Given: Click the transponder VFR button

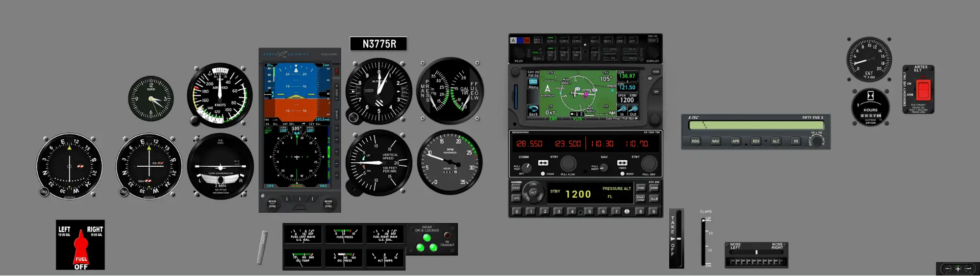Looking at the screenshot, I should coord(516,198).
